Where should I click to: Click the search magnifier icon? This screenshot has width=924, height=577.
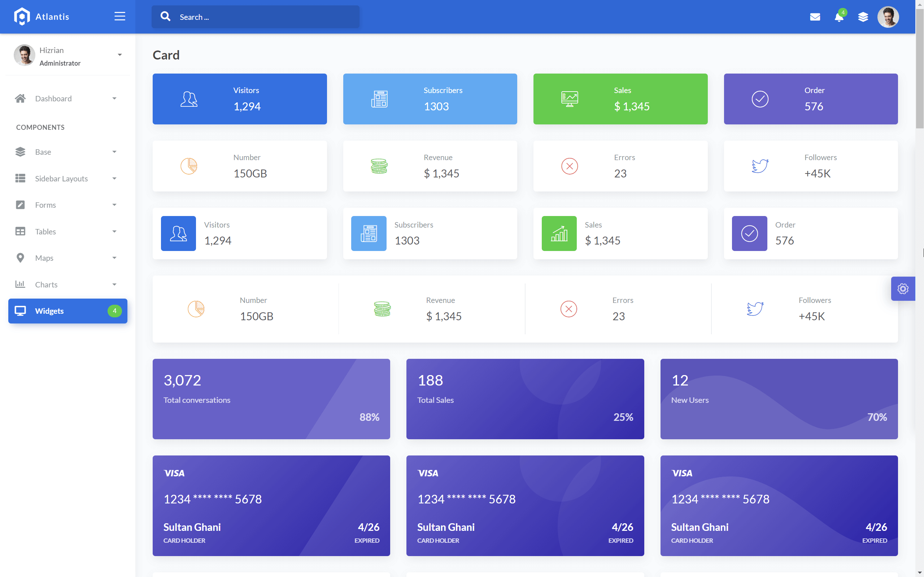(x=165, y=17)
